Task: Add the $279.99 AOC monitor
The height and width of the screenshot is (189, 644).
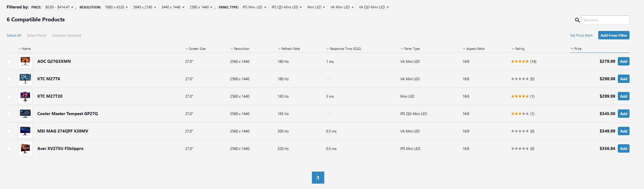Action: pos(624,61)
